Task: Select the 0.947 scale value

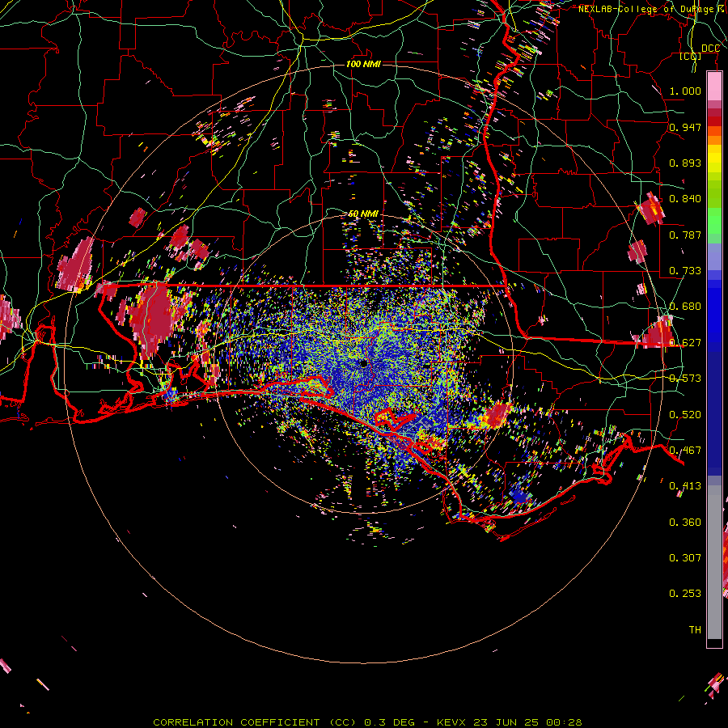Action: pos(685,127)
